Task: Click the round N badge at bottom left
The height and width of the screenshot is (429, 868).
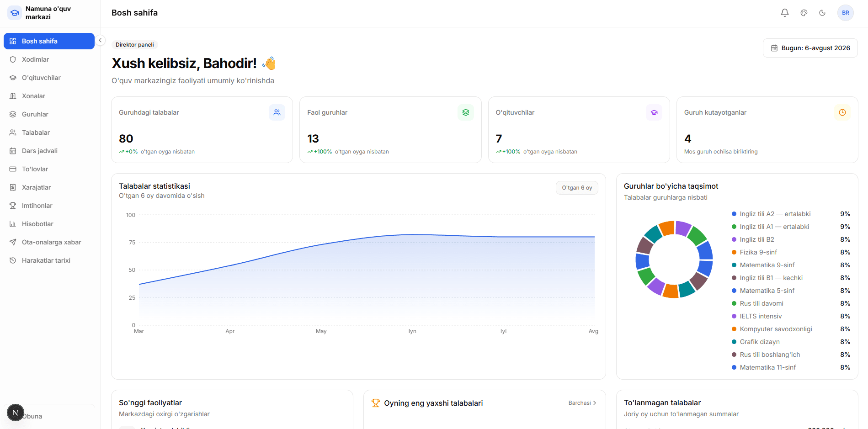Action: 16,413
